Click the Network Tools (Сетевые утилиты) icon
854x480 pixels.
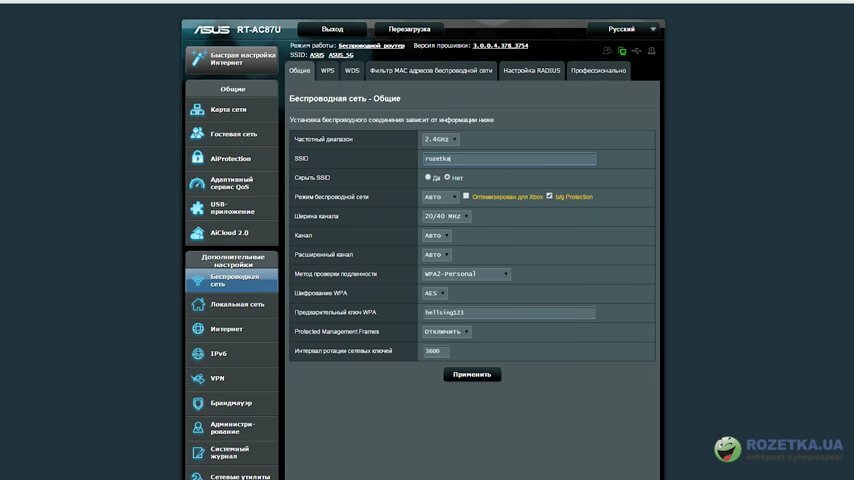click(198, 476)
